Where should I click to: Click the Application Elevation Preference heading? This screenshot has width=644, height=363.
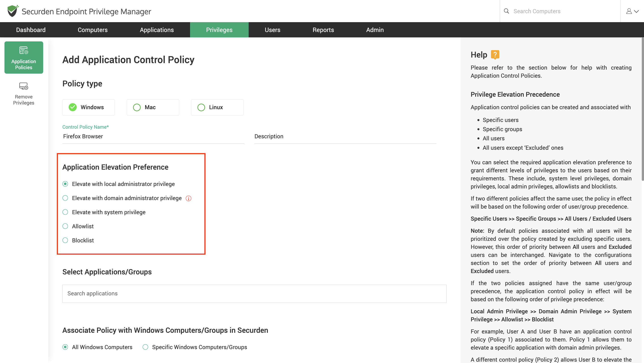[115, 167]
